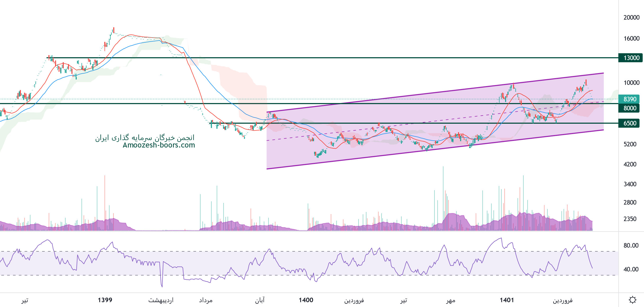
Task: Click the 40.00 RSI scale value
Action: point(631,269)
